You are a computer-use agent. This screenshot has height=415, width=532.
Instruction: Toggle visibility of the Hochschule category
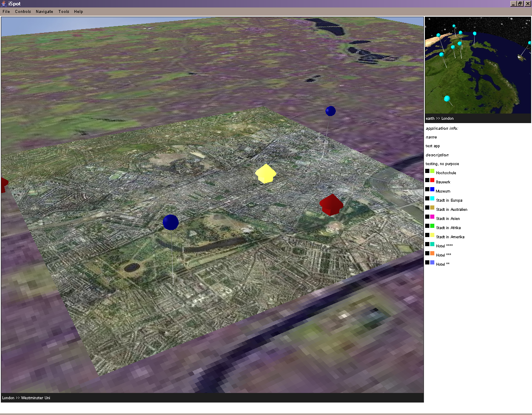click(427, 170)
